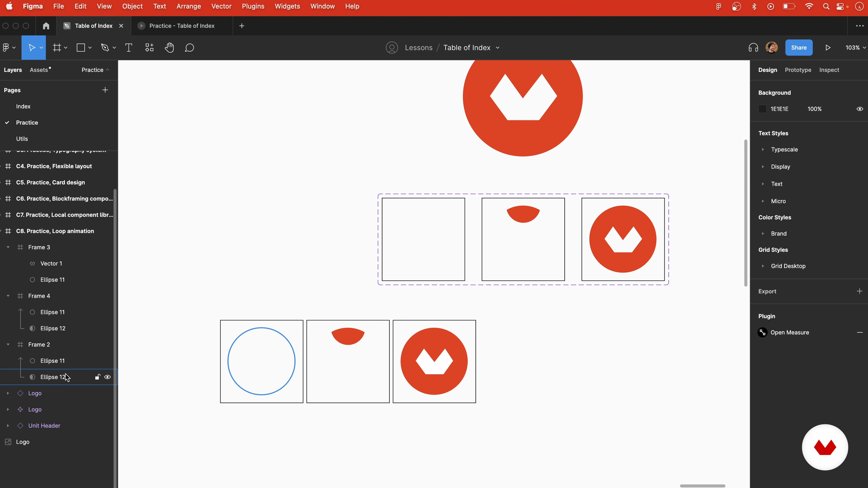The width and height of the screenshot is (868, 488).
Task: Open the Arrange menu
Action: pos(189,6)
